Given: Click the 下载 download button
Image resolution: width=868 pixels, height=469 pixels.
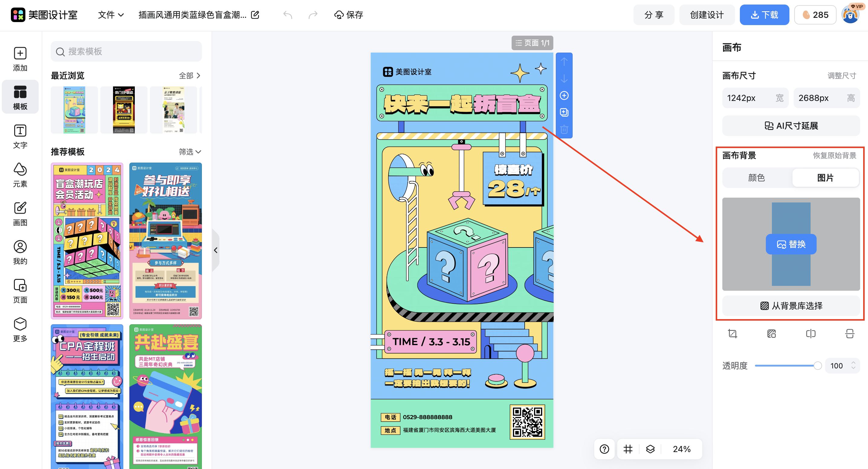Looking at the screenshot, I should [764, 15].
